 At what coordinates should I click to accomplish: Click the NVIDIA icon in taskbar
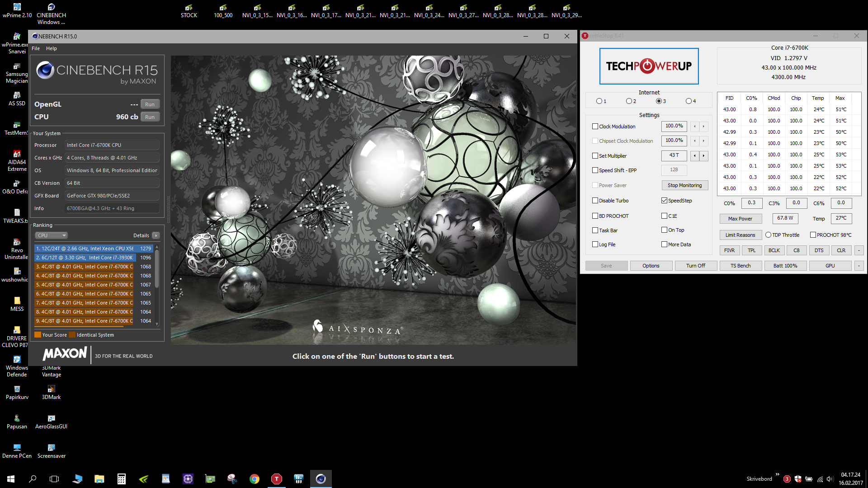[x=143, y=479]
